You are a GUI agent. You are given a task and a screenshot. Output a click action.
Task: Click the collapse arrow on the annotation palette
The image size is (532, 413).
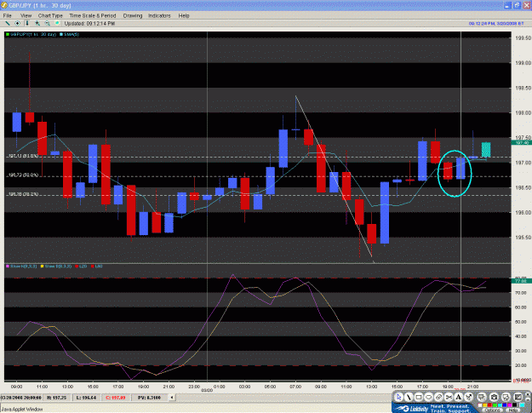coord(528,394)
